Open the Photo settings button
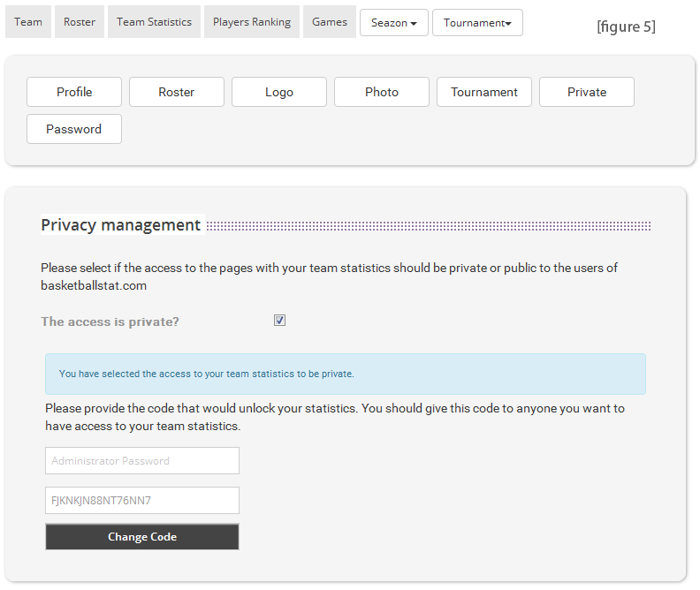Image resolution: width=700 pixels, height=590 pixels. [x=382, y=92]
